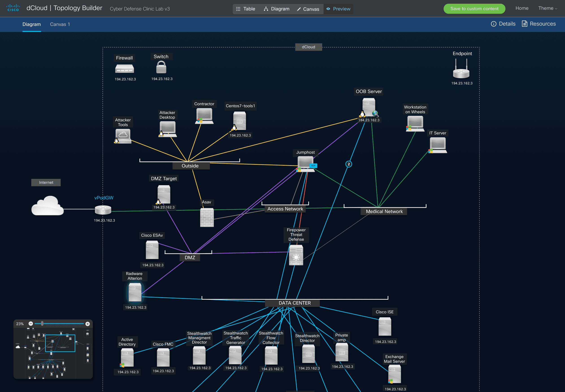Image resolution: width=565 pixels, height=392 pixels.
Task: Select the Switch padlock icon
Action: (161, 67)
